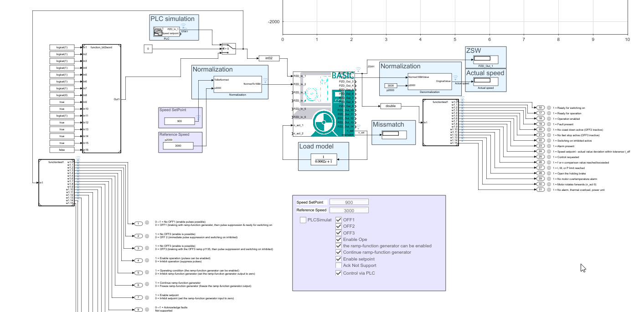Select the constant block with value 0
Viewport: 644px width, 312px height.
(x=148, y=48)
